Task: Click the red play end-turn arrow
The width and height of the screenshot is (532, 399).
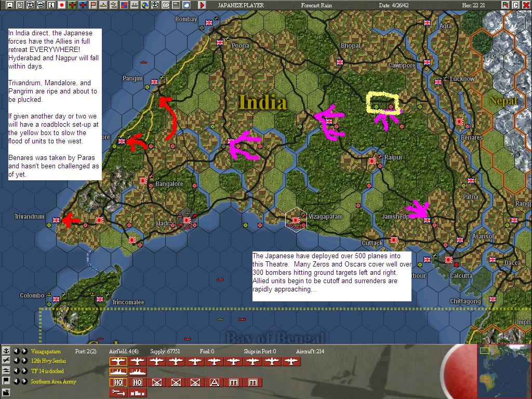Action: [x=202, y=5]
